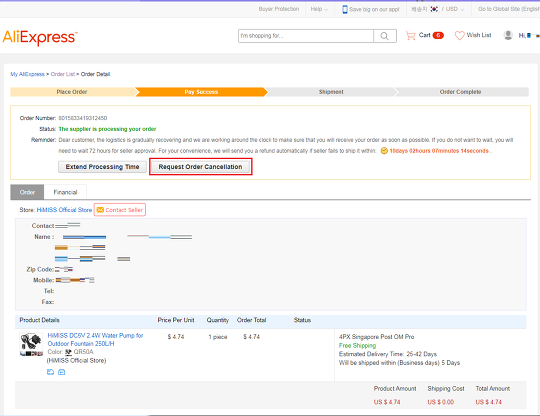The width and height of the screenshot is (540, 416).
Task: Click the order number value
Action: coord(83,118)
